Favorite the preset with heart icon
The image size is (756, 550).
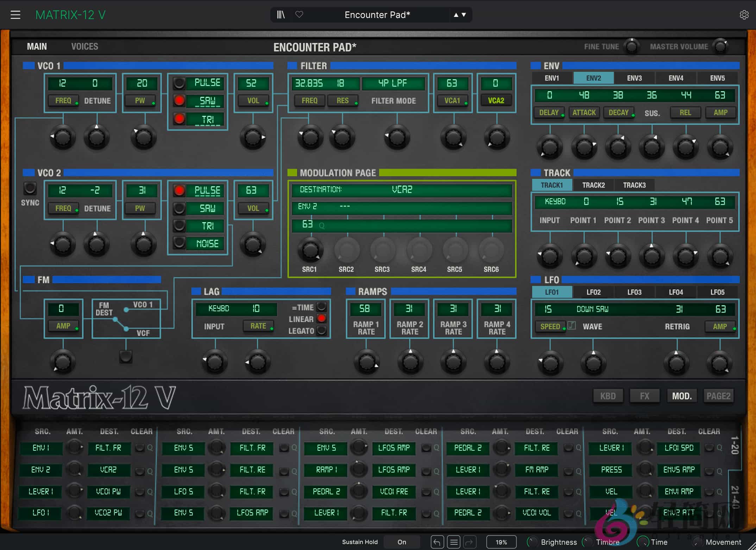(299, 15)
